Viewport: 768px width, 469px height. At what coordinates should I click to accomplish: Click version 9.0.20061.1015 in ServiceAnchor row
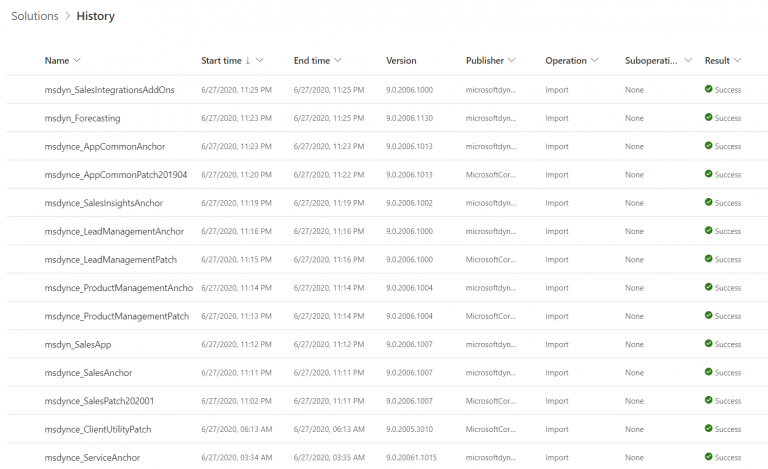(x=411, y=458)
